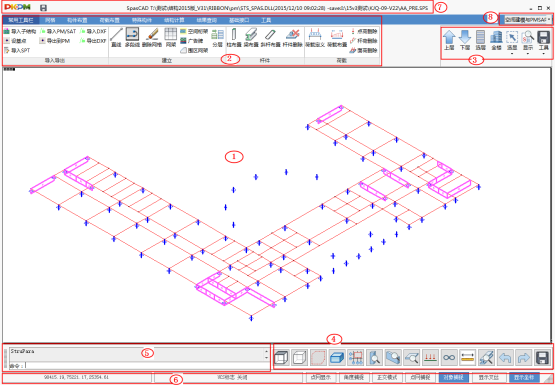This screenshot has height=385, width=556.
Task: Expand the 工具 tools dropdown in right panel
Action: pos(544,54)
